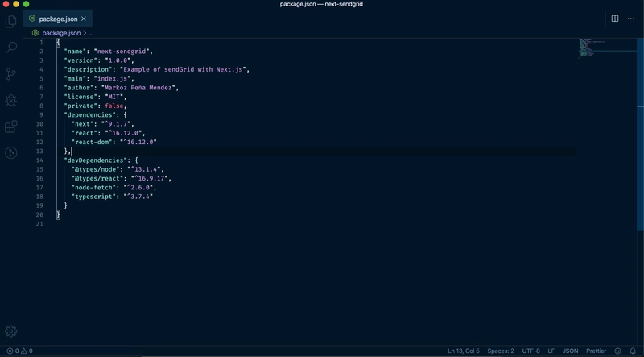Close the package.json tab
Viewport: 644px width, 357px height.
pos(84,19)
